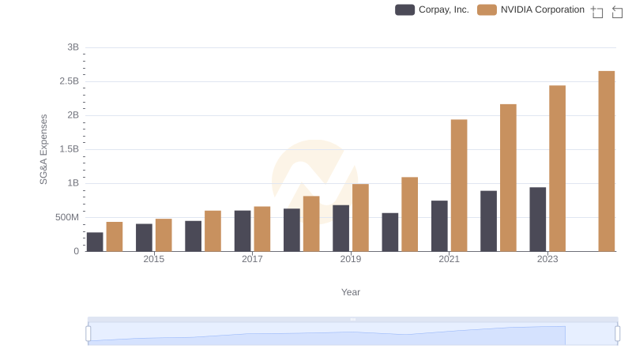Click the y-axis label 2.5B
This screenshot has width=632, height=364.
(70, 81)
